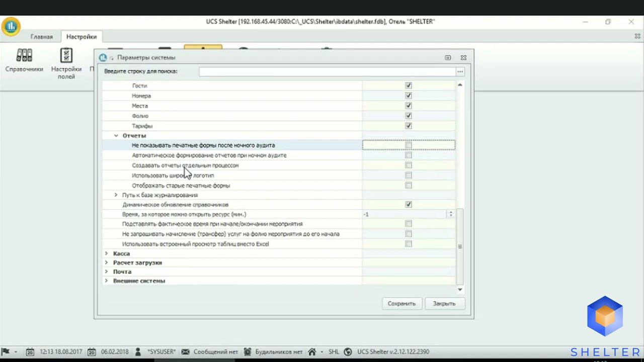Open dropdown arrow next to flag icon
Image resolution: width=644 pixels, height=362 pixels.
[16, 352]
